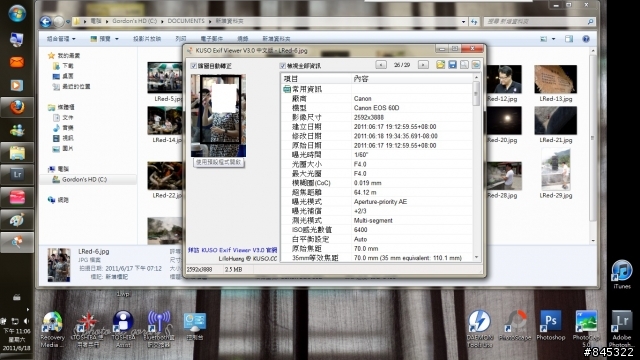Open the Adobe Photoshop Lightroom desktop shortcut
The image size is (640, 360).
click(x=622, y=329)
